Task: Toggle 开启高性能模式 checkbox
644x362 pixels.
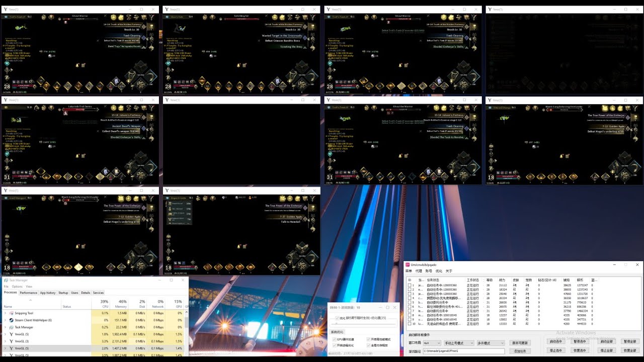Action: tap(368, 339)
